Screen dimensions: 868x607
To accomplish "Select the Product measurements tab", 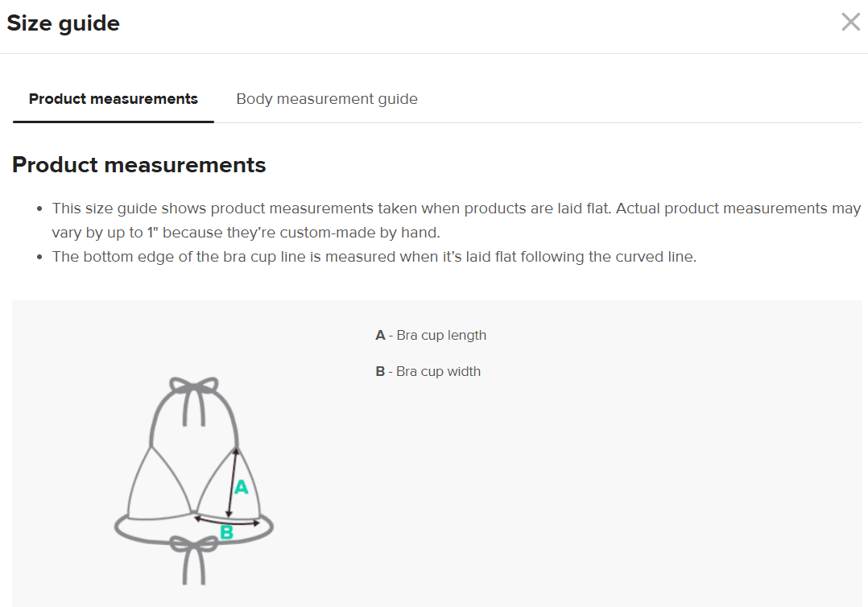I will pos(114,99).
